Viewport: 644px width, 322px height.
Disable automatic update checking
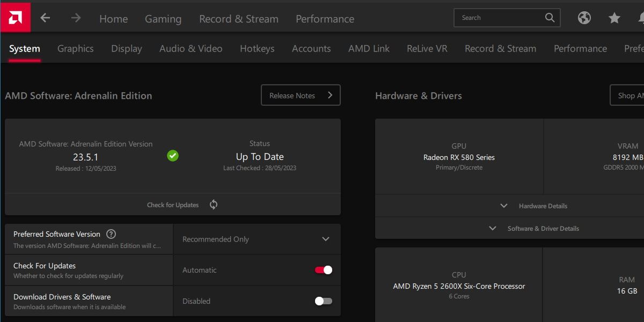[323, 270]
